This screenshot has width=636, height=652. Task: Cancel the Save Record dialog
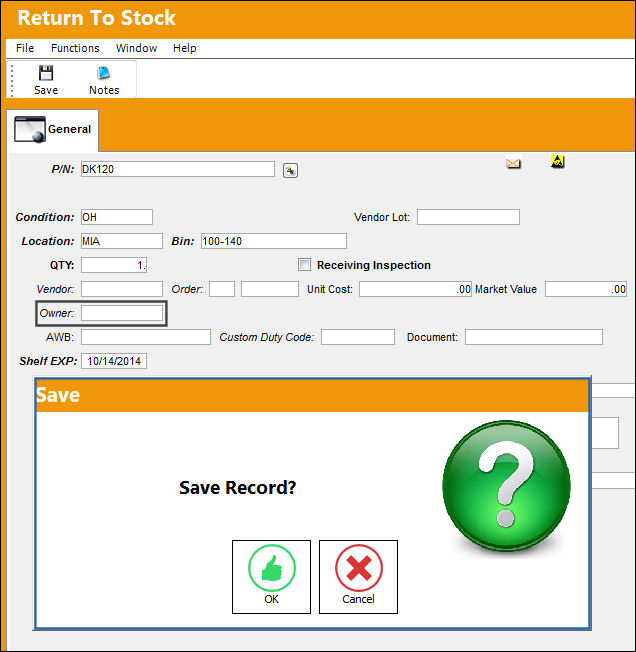pyautogui.click(x=358, y=577)
